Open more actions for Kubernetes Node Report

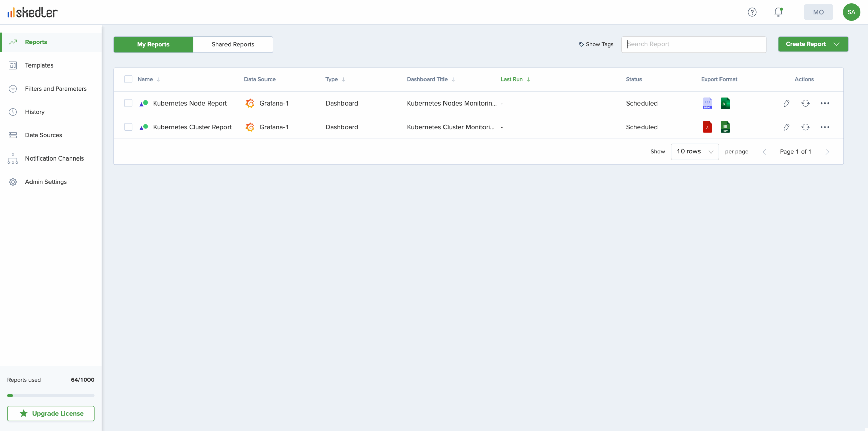tap(825, 103)
